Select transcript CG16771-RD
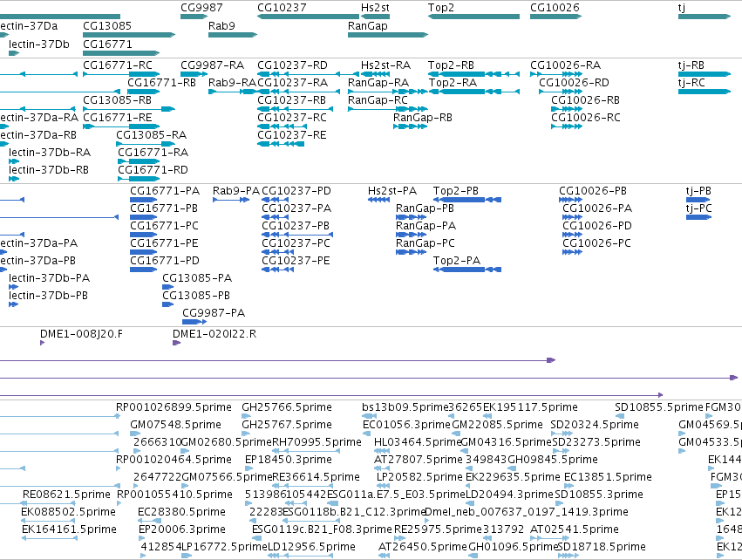The width and height of the screenshot is (742, 560). (x=153, y=170)
